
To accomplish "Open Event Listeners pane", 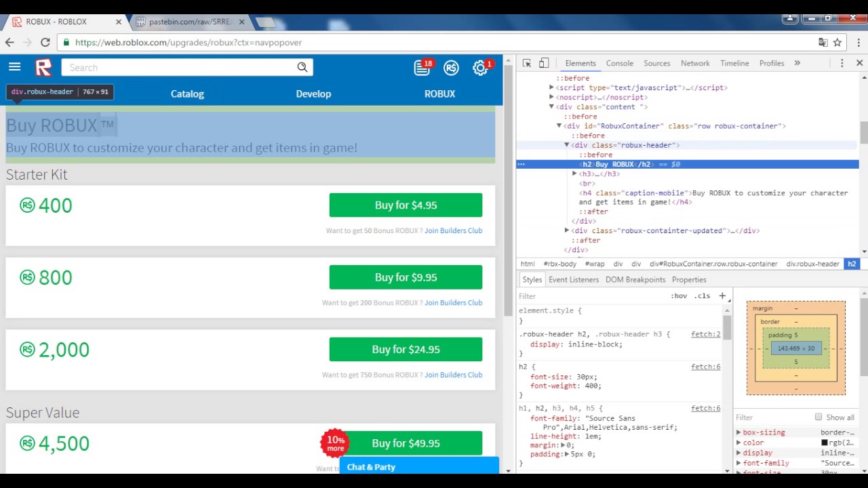I will pyautogui.click(x=574, y=279).
